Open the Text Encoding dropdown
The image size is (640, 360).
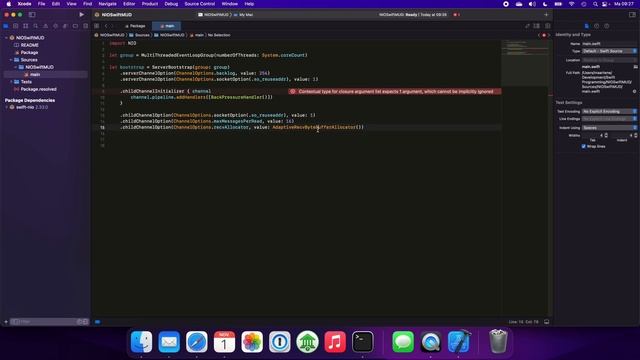click(609, 111)
